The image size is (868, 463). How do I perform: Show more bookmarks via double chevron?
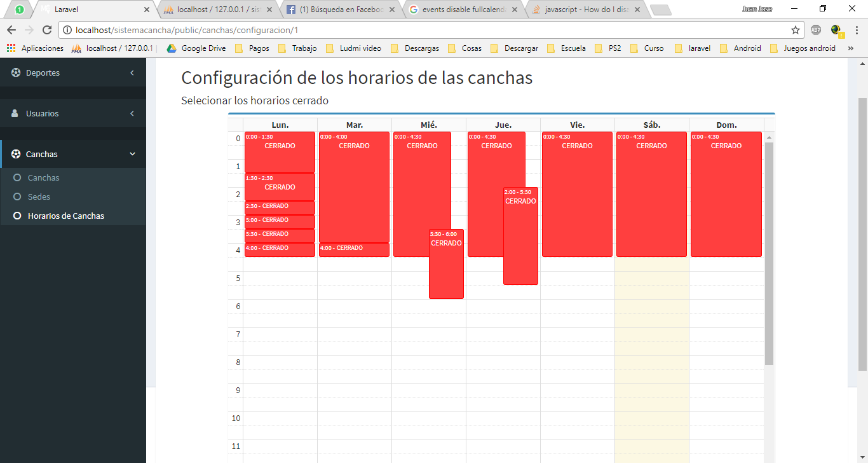tap(851, 48)
